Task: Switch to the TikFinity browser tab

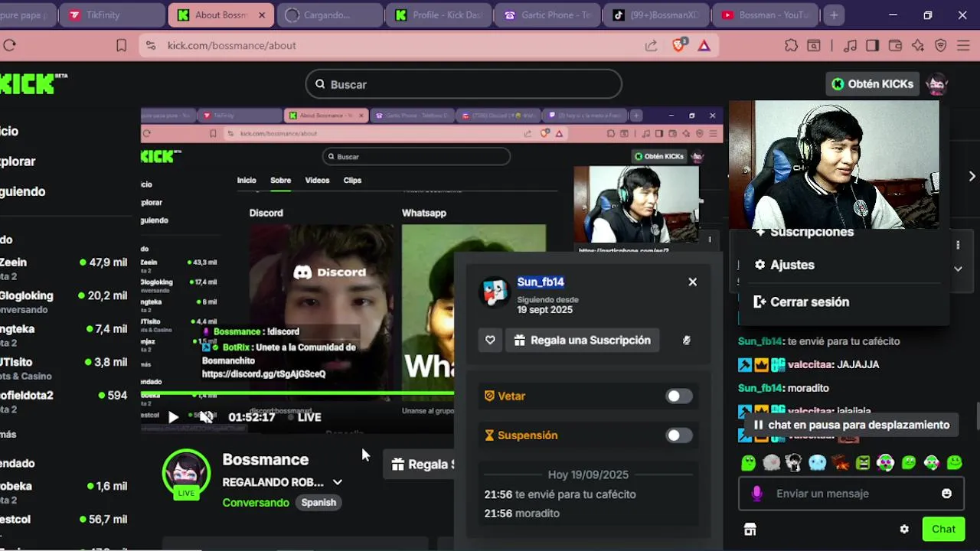Action: point(112,15)
